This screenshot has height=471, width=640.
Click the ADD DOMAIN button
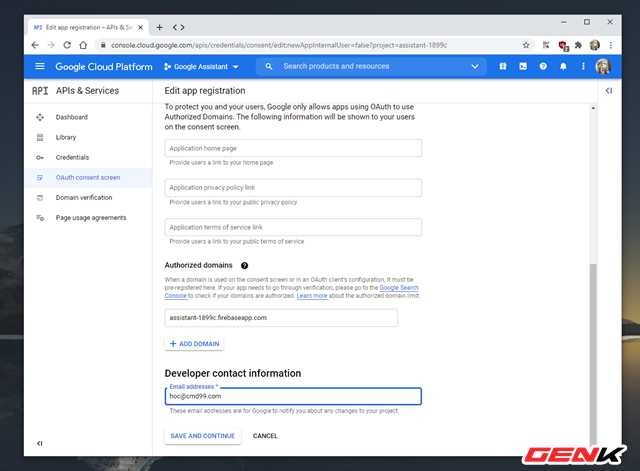[x=194, y=344]
